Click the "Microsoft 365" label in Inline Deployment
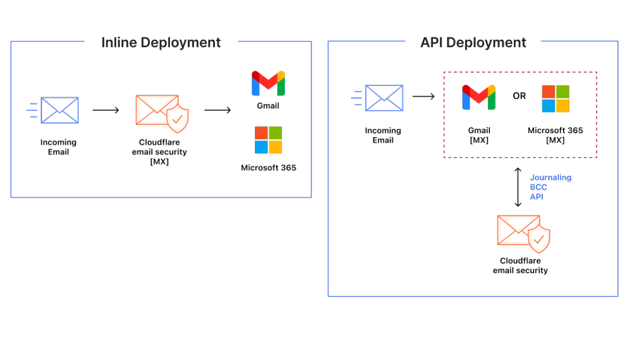This screenshot has width=624, height=364. (x=269, y=168)
